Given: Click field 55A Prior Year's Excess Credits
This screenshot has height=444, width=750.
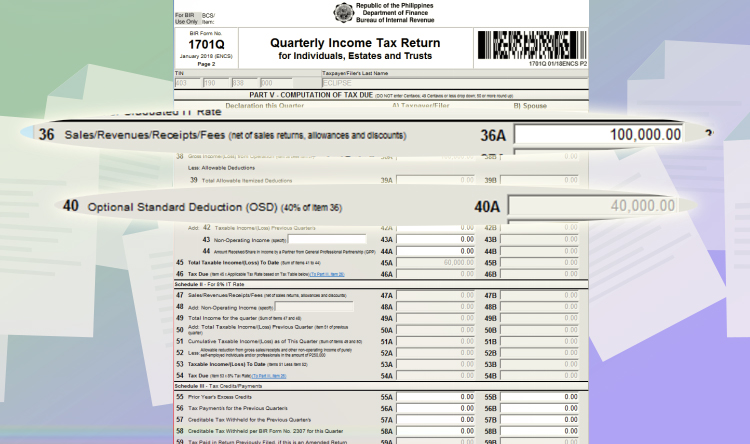Looking at the screenshot, I should point(436,397).
